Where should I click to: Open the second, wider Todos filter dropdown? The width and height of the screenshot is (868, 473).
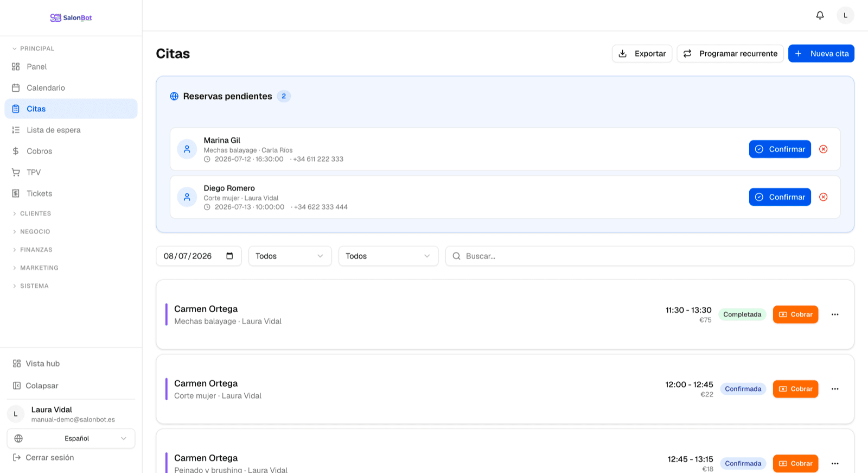coord(388,256)
